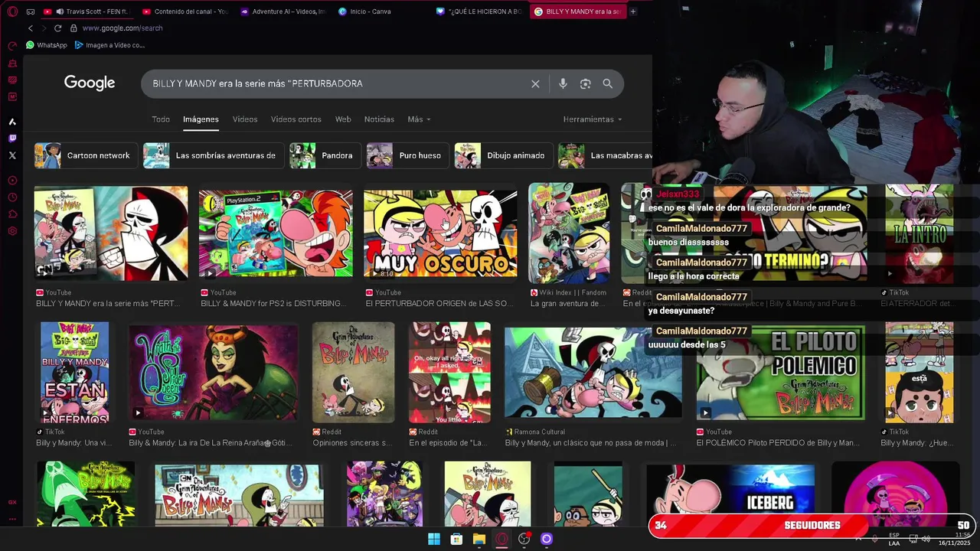Open Microsoft Store from the taskbar
Viewport: 980px width, 551px height.
point(456,539)
